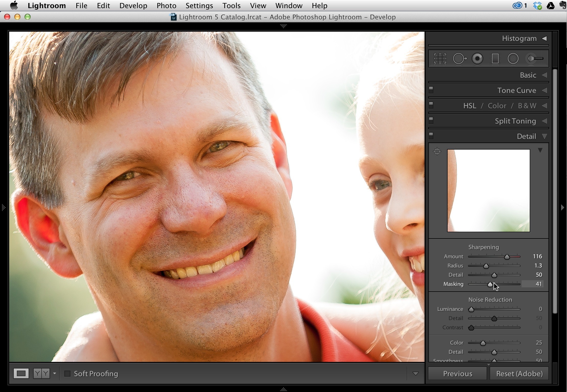
Task: Open the Develop menu
Action: [133, 6]
